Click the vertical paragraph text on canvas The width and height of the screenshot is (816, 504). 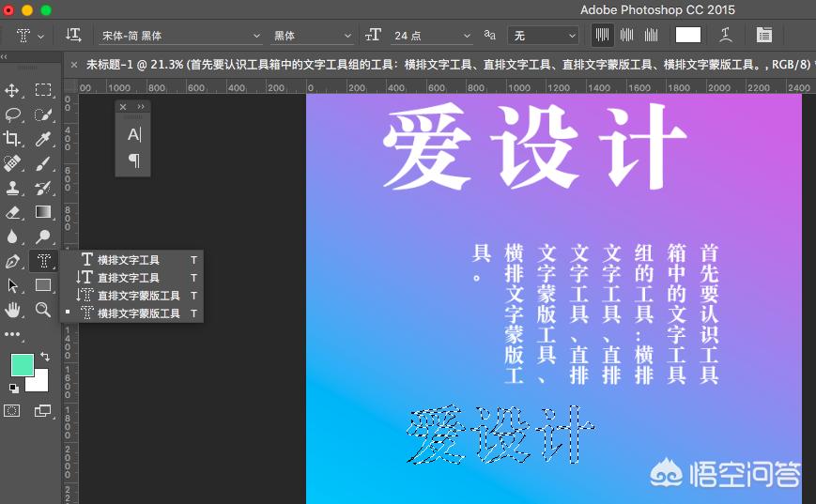point(596,313)
